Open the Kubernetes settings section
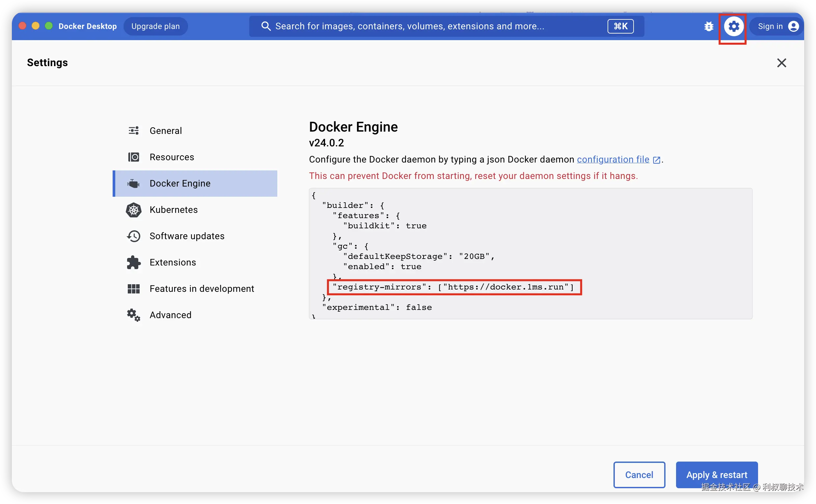This screenshot has width=816, height=504. [174, 210]
